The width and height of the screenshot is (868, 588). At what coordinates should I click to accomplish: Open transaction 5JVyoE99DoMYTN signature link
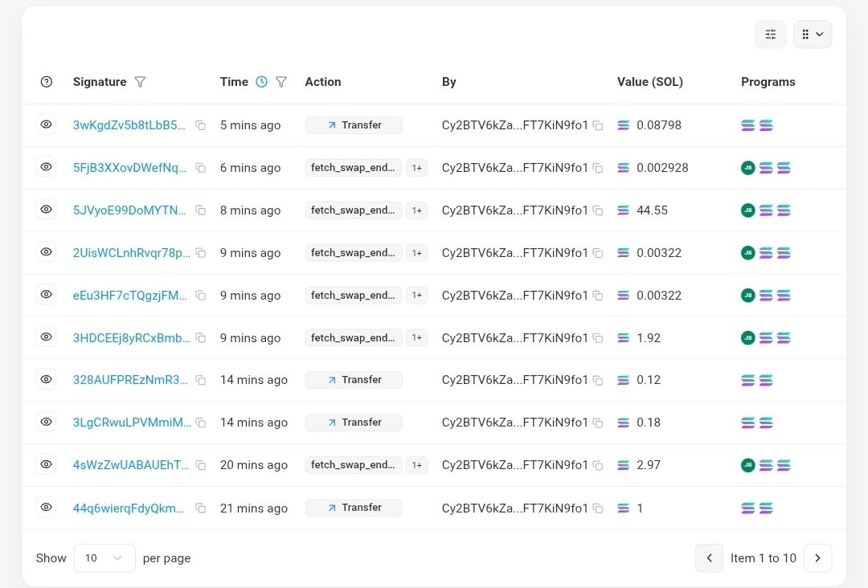click(129, 210)
